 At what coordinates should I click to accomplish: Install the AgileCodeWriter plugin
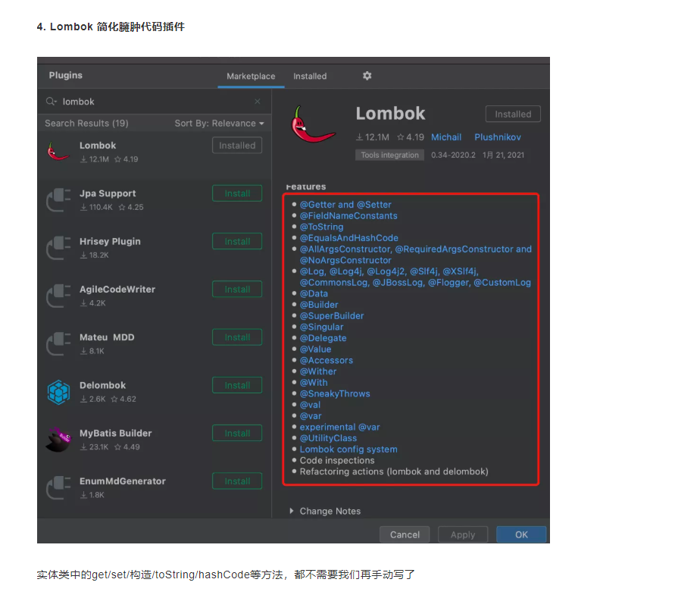pyautogui.click(x=237, y=290)
